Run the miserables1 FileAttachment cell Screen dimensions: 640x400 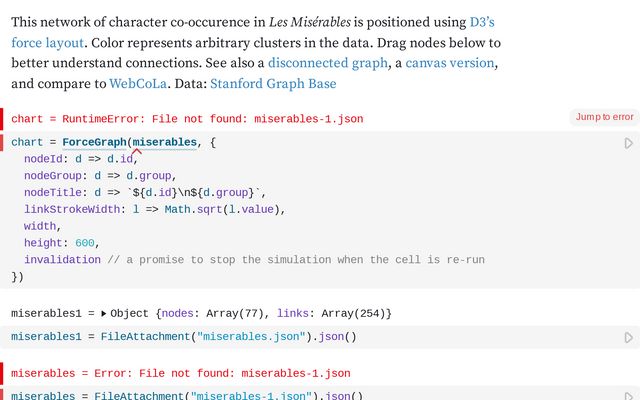click(628, 337)
